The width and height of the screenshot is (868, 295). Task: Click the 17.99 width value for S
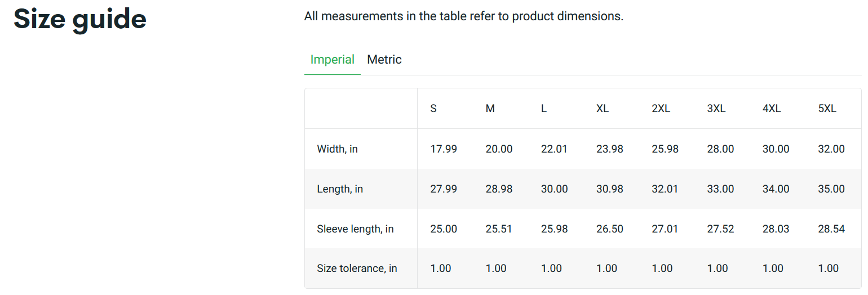(444, 149)
